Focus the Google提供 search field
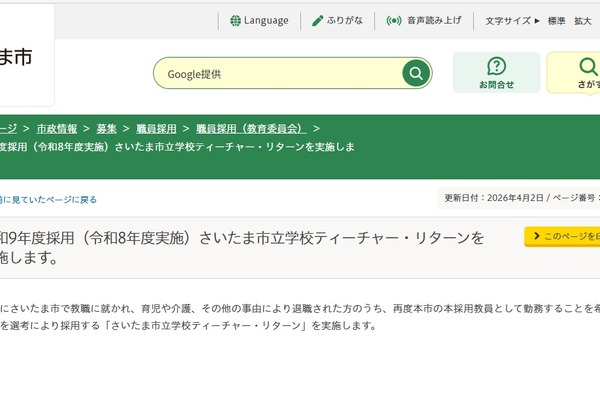Screen dimensions: 600x400 [x=278, y=73]
